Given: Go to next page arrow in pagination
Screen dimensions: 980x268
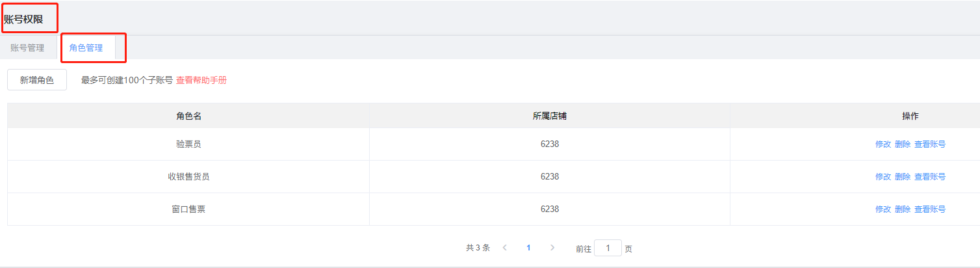Looking at the screenshot, I should pyautogui.click(x=552, y=248).
